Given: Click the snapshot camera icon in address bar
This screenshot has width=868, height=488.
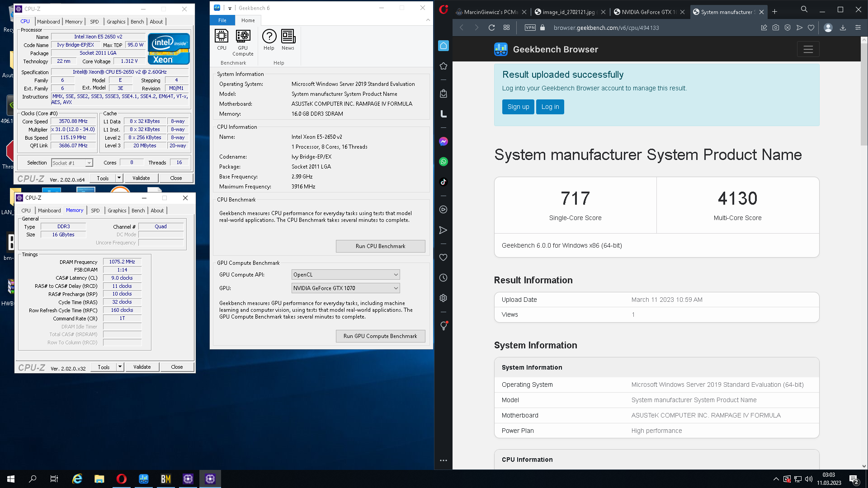Looking at the screenshot, I should pyautogui.click(x=776, y=28).
